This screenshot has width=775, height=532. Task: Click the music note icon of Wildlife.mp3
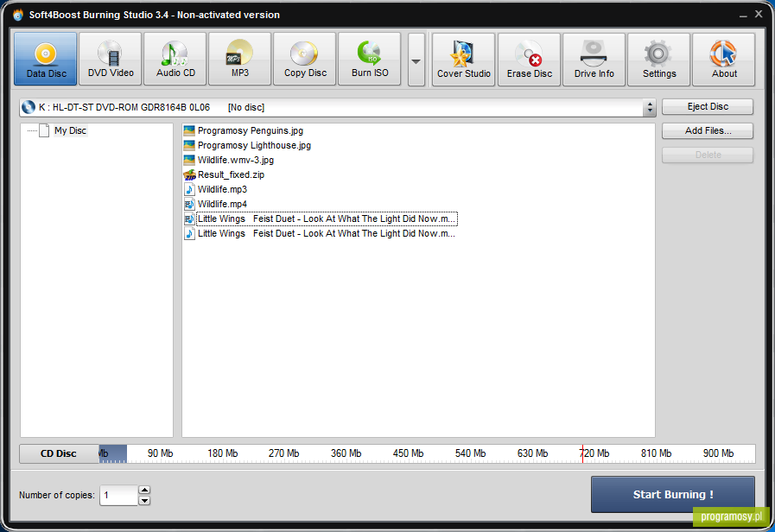[x=189, y=190]
